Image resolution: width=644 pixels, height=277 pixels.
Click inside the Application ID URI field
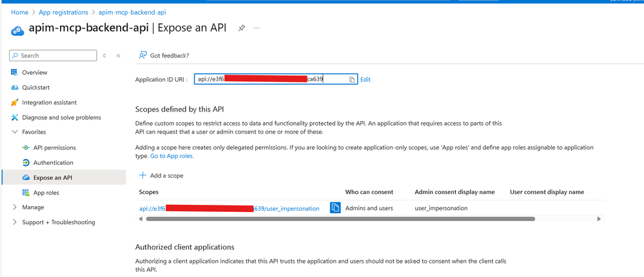pyautogui.click(x=276, y=79)
